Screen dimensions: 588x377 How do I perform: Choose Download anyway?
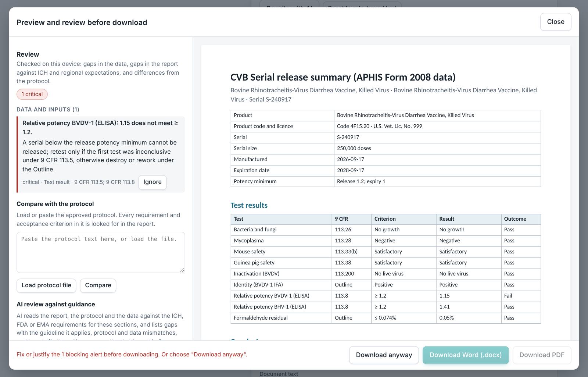384,355
